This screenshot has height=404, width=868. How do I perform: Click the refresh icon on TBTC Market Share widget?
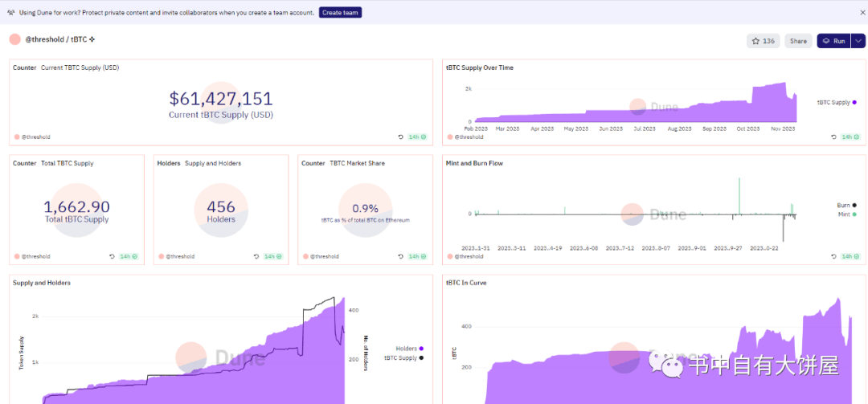(401, 256)
